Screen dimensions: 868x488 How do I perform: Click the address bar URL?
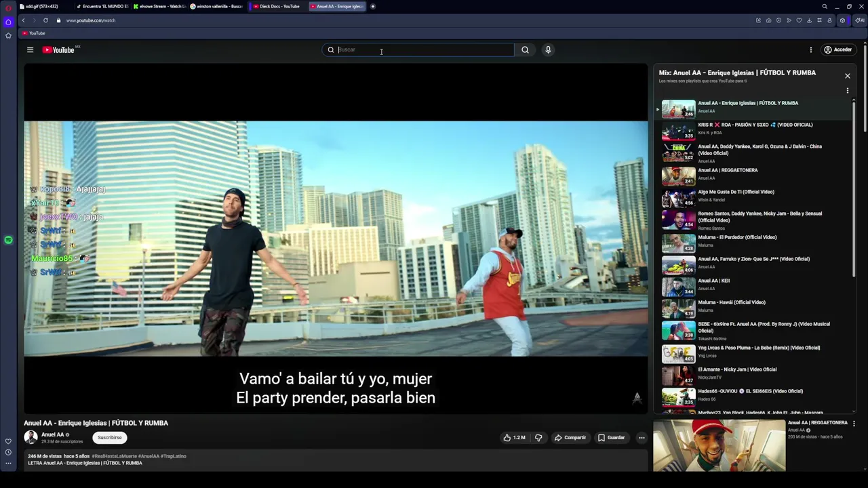coord(91,20)
